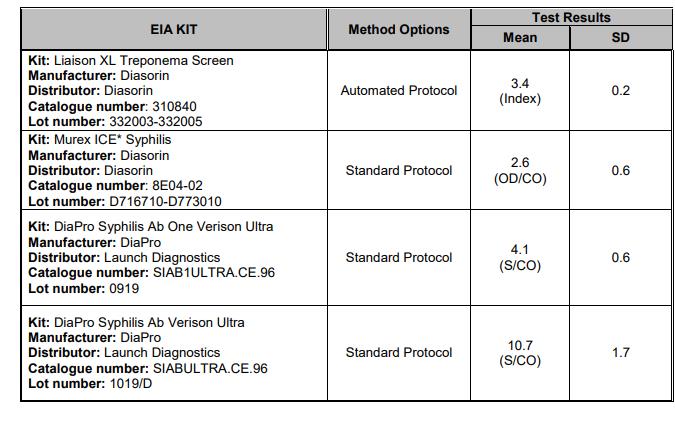The image size is (675, 423).
Task: Click the 4.1 (S/CO) mean value
Action: [x=519, y=258]
